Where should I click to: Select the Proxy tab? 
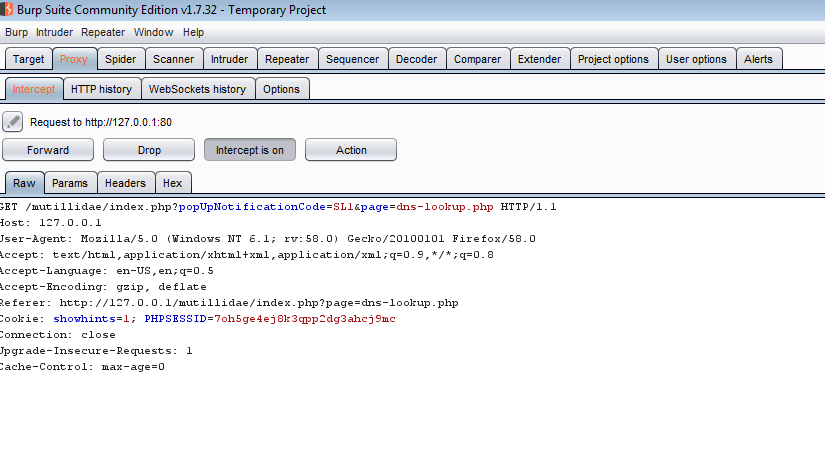coord(74,59)
